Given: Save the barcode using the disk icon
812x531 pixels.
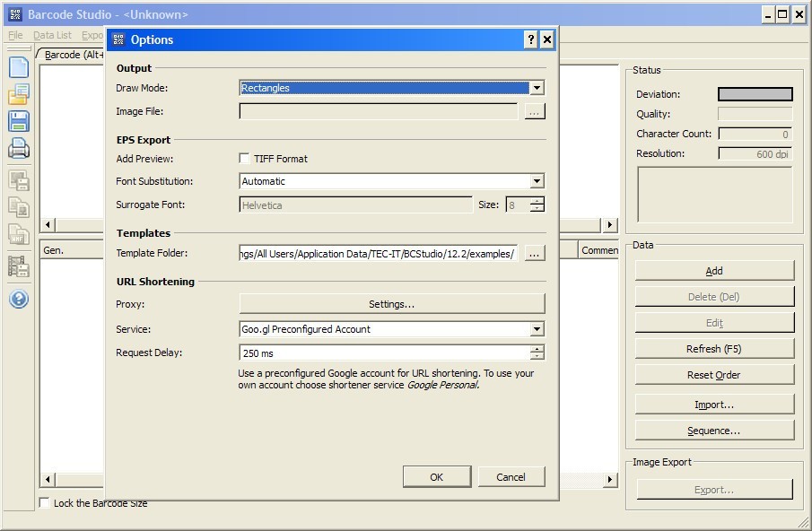Looking at the screenshot, I should pyautogui.click(x=17, y=121).
